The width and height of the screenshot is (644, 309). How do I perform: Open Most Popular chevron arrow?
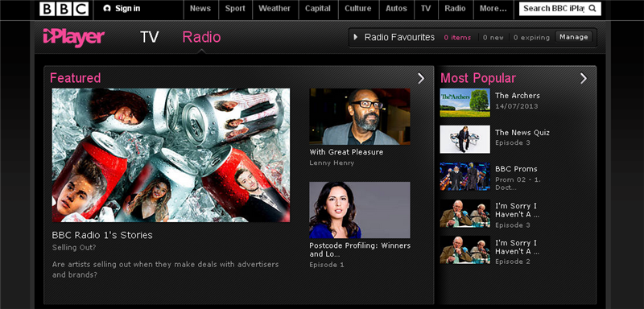pyautogui.click(x=584, y=78)
